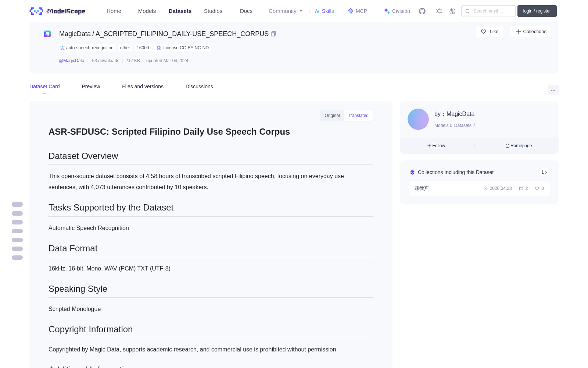Open the Skills section
This screenshot has height=368, width=588.
click(324, 11)
